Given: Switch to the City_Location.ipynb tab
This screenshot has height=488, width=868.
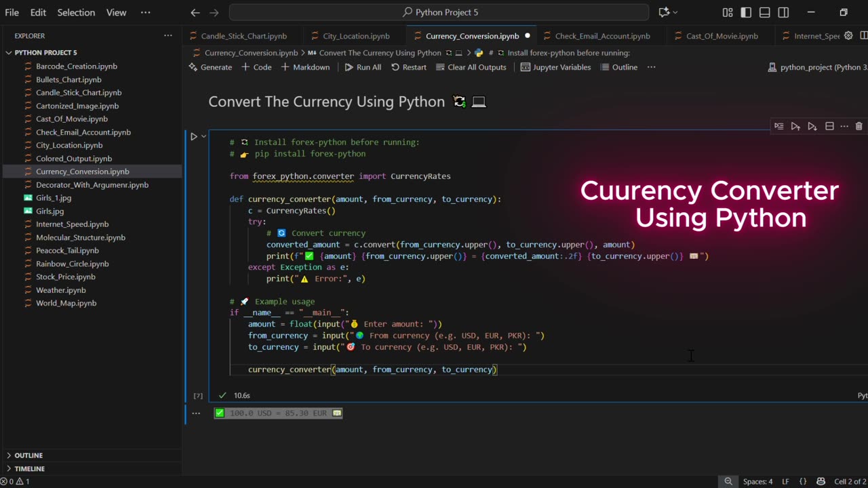Looking at the screenshot, I should click(x=356, y=36).
